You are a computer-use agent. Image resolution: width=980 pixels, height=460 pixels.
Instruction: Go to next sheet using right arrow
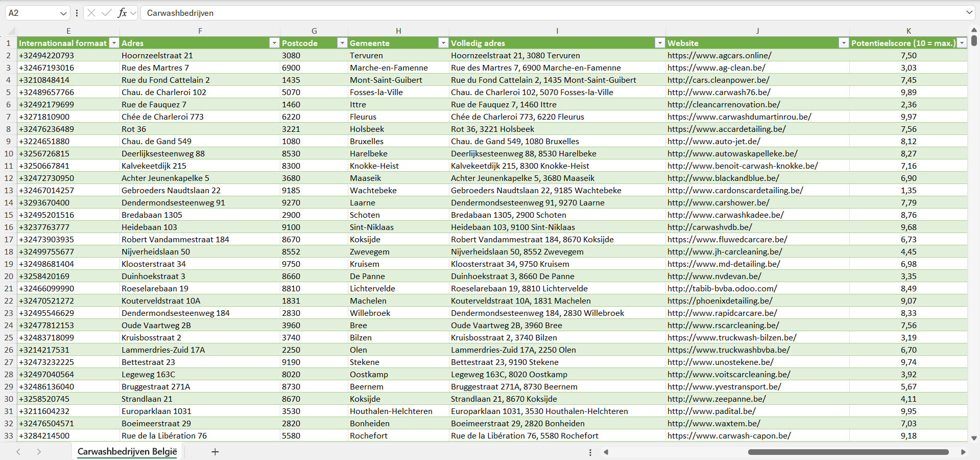point(39,452)
